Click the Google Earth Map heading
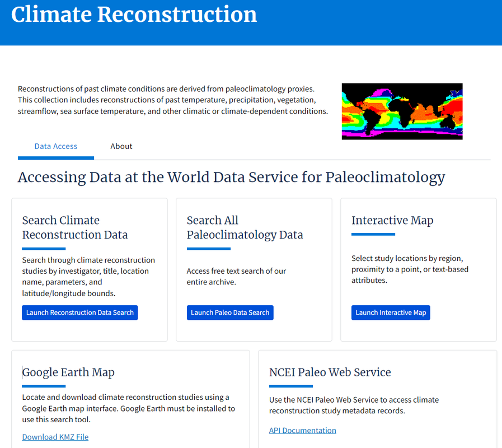The height and width of the screenshot is (448, 502). click(68, 372)
